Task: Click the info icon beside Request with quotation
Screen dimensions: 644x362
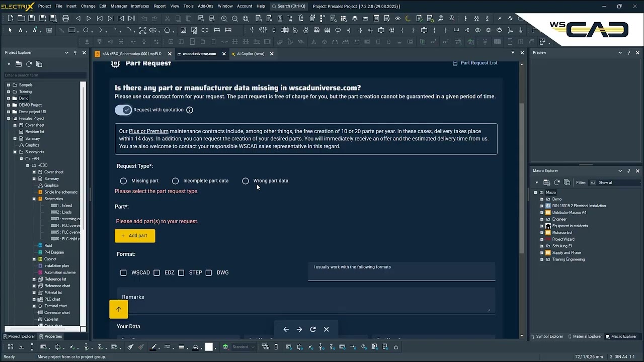Action: (x=190, y=110)
